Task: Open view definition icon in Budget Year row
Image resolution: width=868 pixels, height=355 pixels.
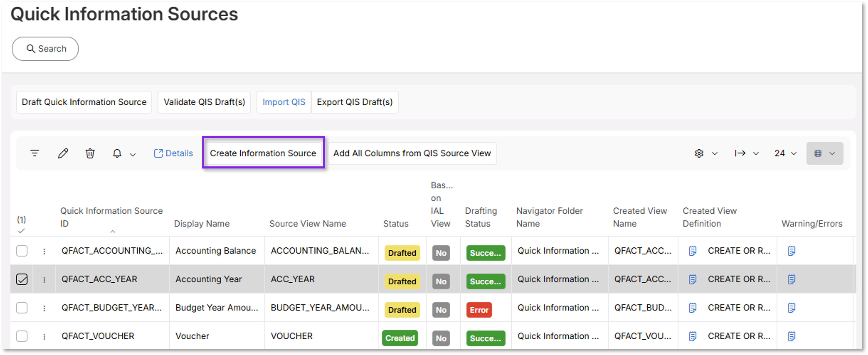Action: (x=692, y=308)
